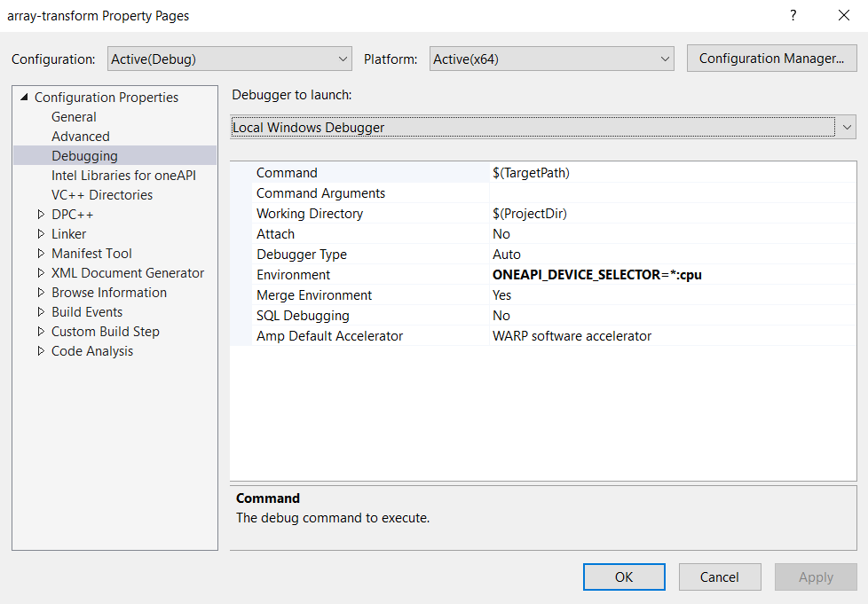This screenshot has height=604, width=868.
Task: Expand the XML Document Generator node
Action: click(x=41, y=272)
